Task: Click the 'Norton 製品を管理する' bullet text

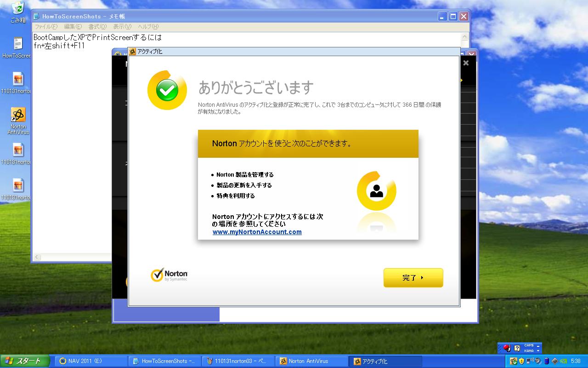Action: (x=245, y=175)
